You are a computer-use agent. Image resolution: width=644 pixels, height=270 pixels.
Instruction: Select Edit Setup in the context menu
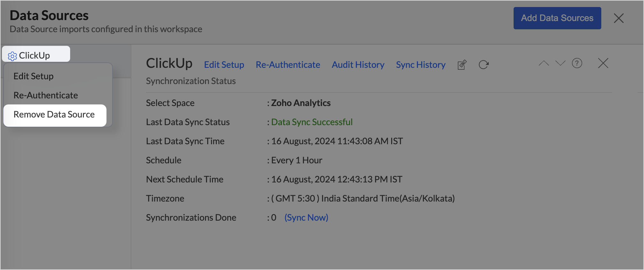pyautogui.click(x=33, y=76)
